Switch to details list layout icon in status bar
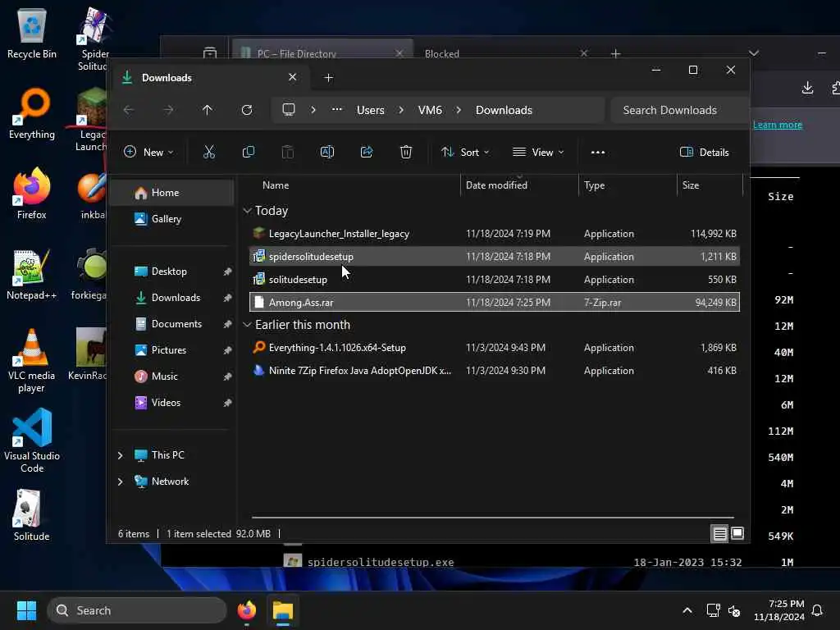The image size is (840, 630). click(719, 533)
